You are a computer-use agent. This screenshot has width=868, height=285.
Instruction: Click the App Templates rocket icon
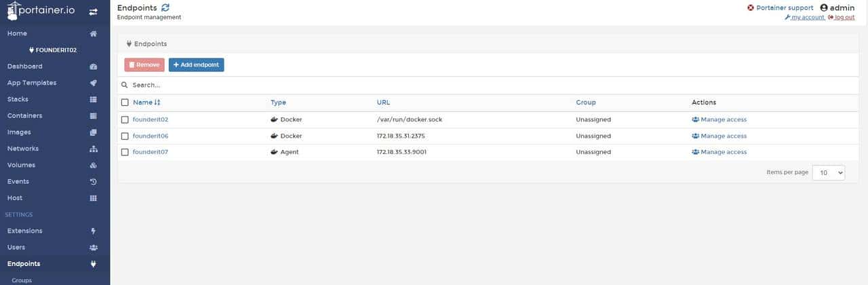(94, 83)
